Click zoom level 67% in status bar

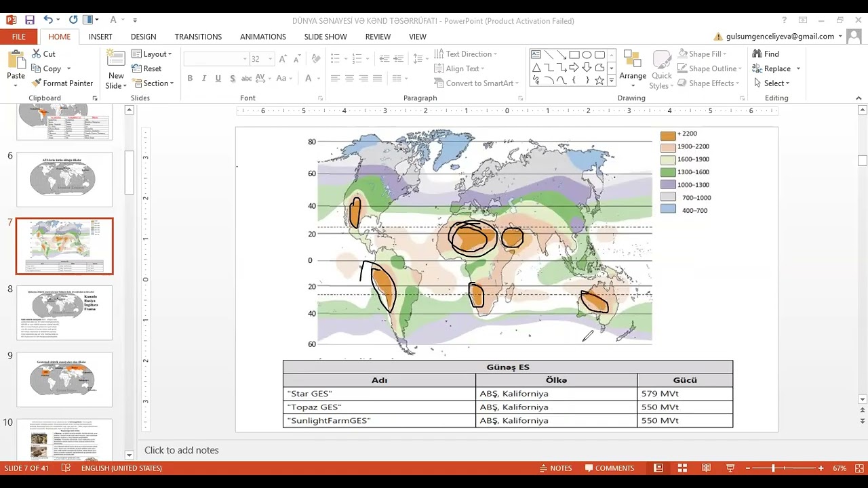(840, 468)
